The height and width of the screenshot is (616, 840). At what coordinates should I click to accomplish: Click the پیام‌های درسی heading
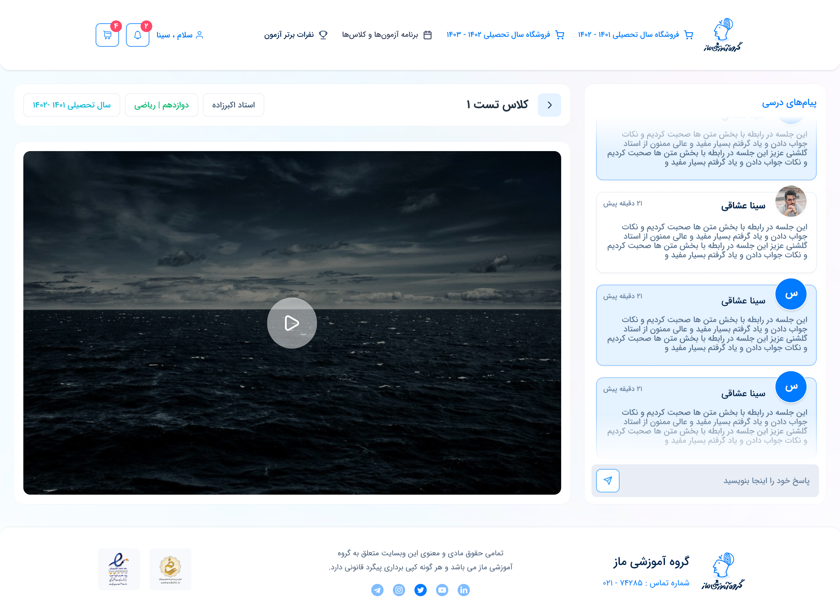coord(789,103)
